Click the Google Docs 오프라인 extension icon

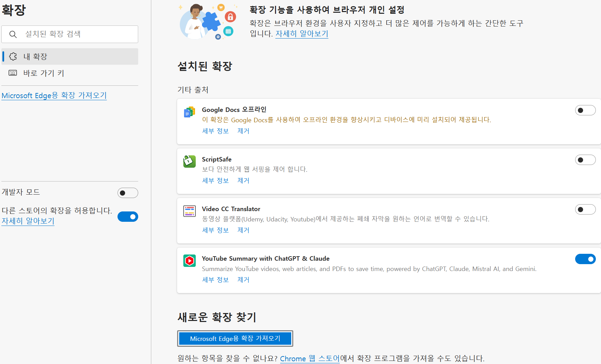(x=190, y=112)
